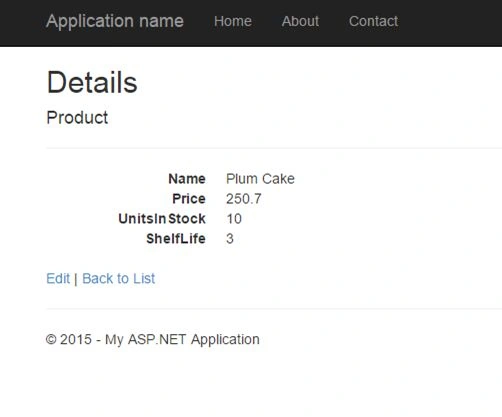Viewport: 502px width, 417px height.
Task: Click the horizontal divider below Product
Action: (x=274, y=148)
